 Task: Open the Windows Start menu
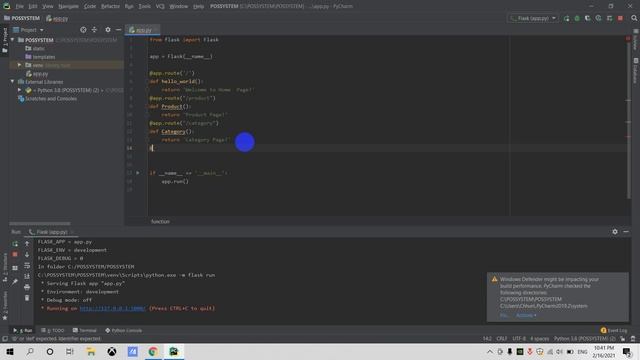click(x=10, y=351)
